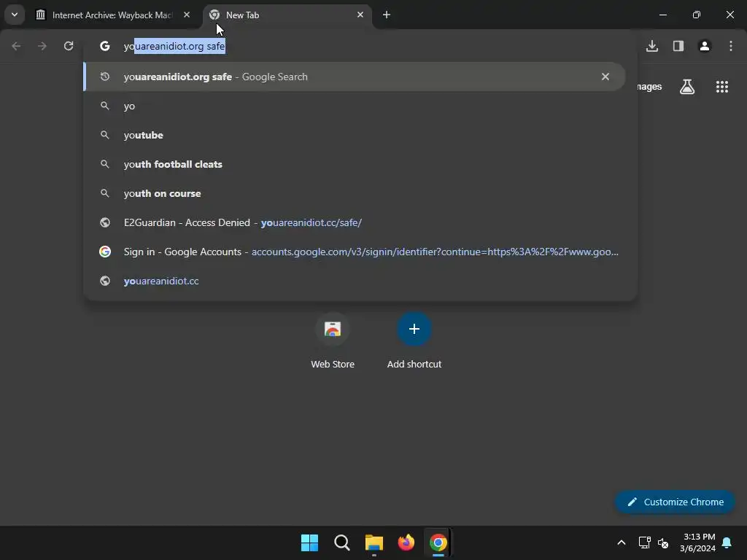Image resolution: width=747 pixels, height=560 pixels.
Task: Click the magnifier icon beside youth football cleats
Action: click(x=105, y=164)
